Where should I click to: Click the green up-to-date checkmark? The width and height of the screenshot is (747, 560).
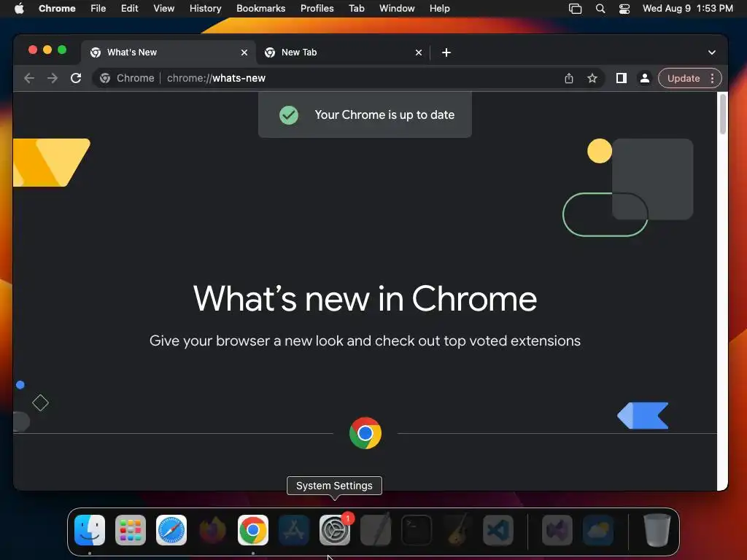tap(289, 114)
